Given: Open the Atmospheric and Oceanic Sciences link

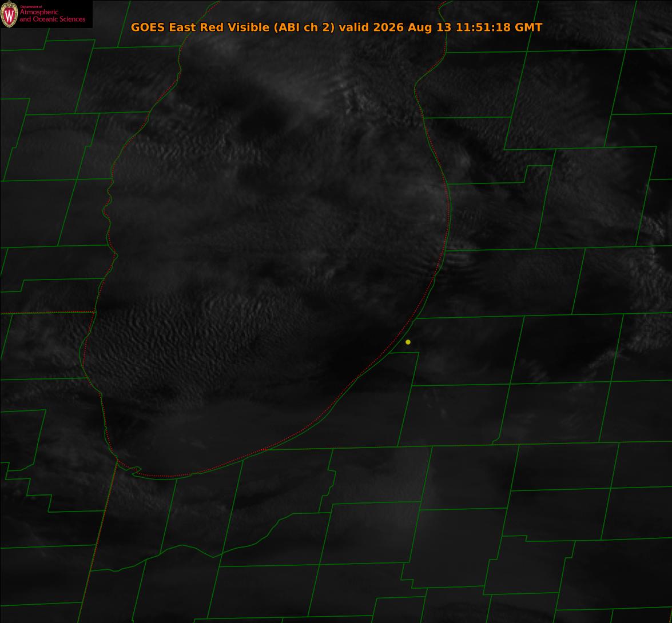Looking at the screenshot, I should coord(52,15).
